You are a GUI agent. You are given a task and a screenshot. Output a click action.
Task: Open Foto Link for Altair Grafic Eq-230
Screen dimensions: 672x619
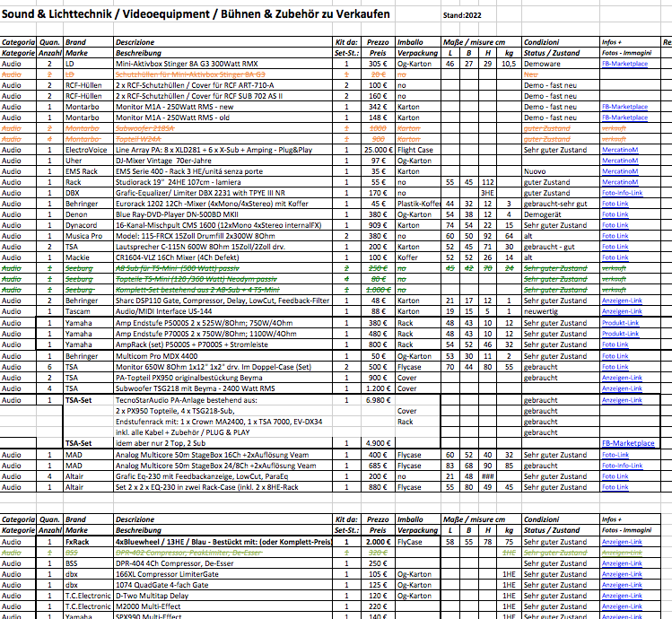[615, 476]
